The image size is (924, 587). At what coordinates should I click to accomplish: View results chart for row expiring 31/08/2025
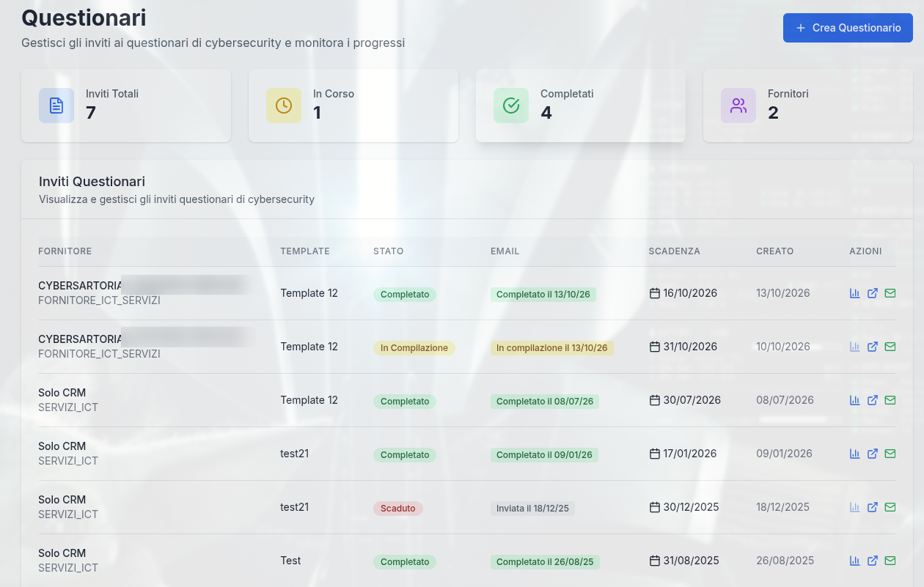(854, 561)
